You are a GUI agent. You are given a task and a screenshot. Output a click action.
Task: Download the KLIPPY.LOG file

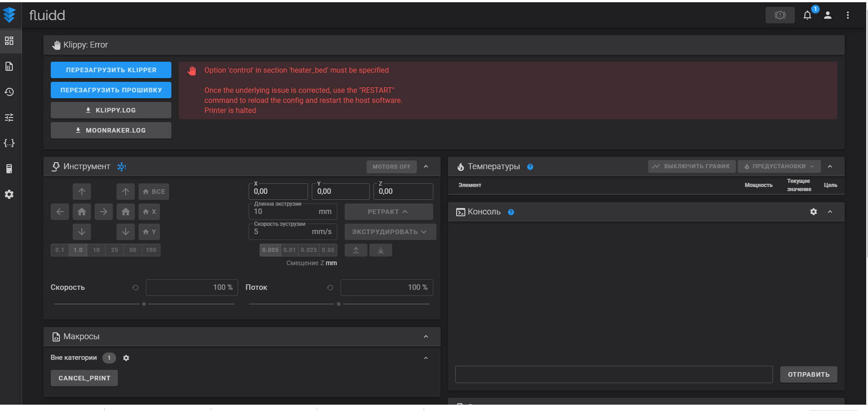pyautogui.click(x=111, y=110)
